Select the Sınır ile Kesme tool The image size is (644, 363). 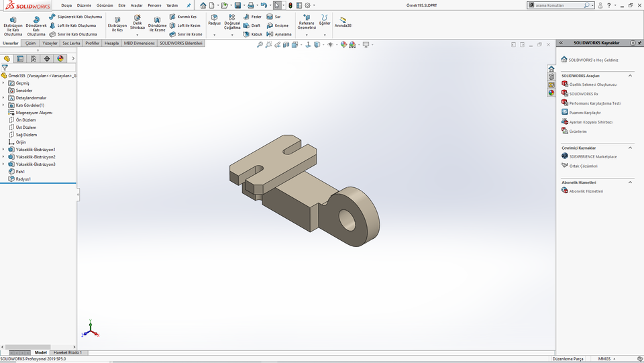pos(186,34)
